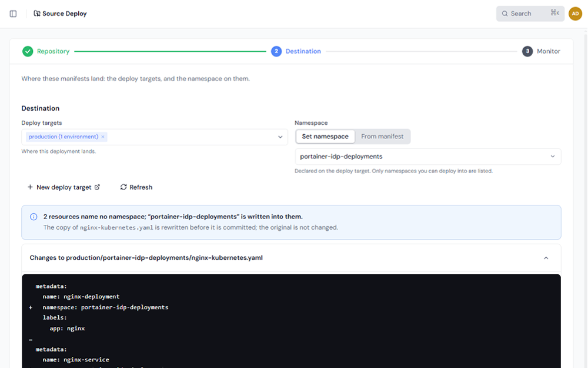588x368 pixels.
Task: Click the ellipsis separator line in diff
Action: (31, 340)
